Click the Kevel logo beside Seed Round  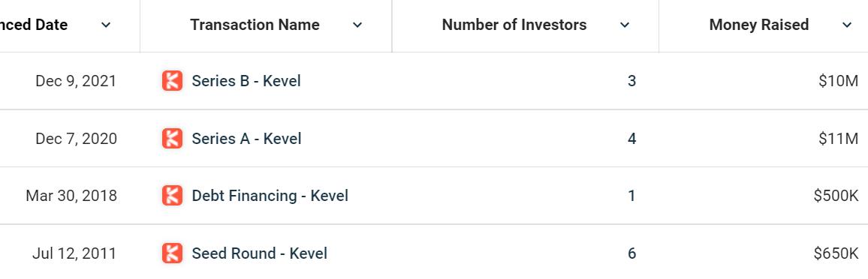point(172,253)
